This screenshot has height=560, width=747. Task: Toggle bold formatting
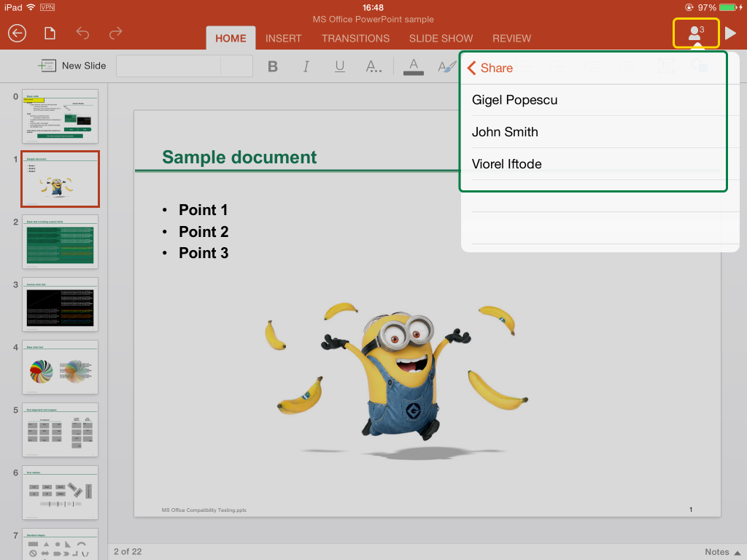273,66
